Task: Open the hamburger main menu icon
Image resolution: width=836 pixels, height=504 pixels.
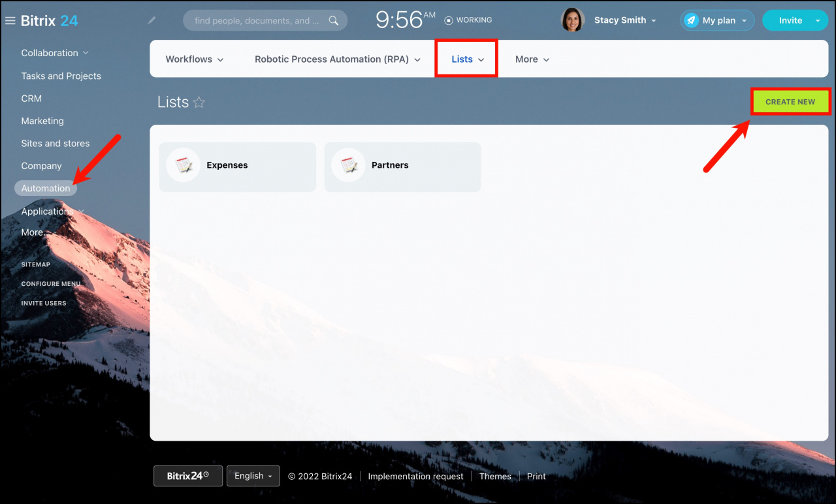Action: pyautogui.click(x=10, y=21)
